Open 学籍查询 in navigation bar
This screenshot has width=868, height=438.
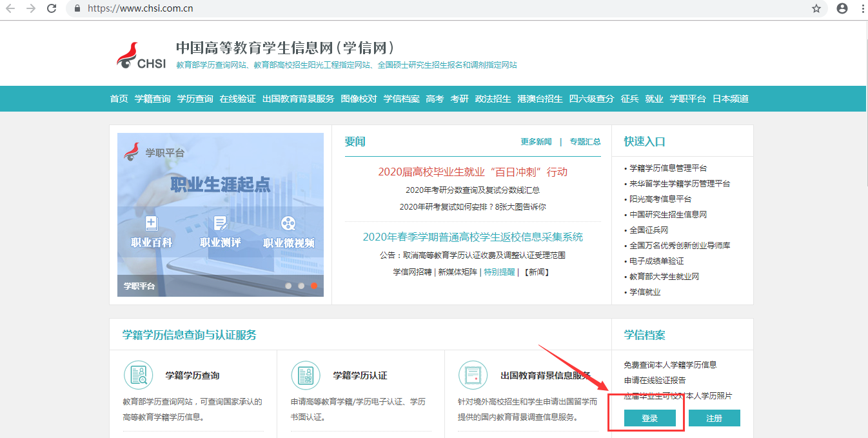(x=152, y=99)
